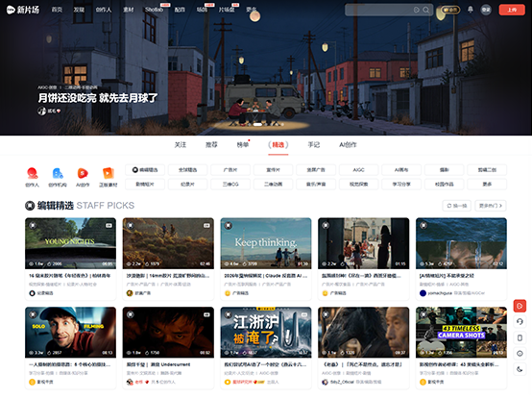532x399 pixels.
Task: Open 创作人 in top navigation
Action: click(104, 10)
